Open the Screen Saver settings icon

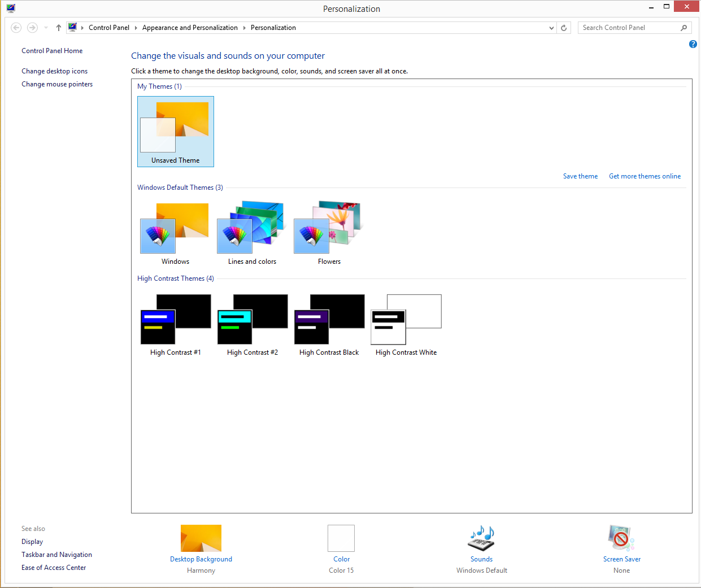point(621,538)
